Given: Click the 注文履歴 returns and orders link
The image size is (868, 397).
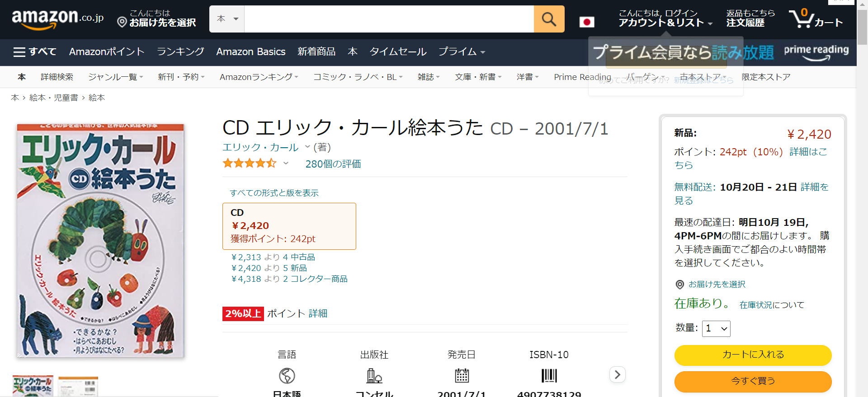Looking at the screenshot, I should point(750,19).
